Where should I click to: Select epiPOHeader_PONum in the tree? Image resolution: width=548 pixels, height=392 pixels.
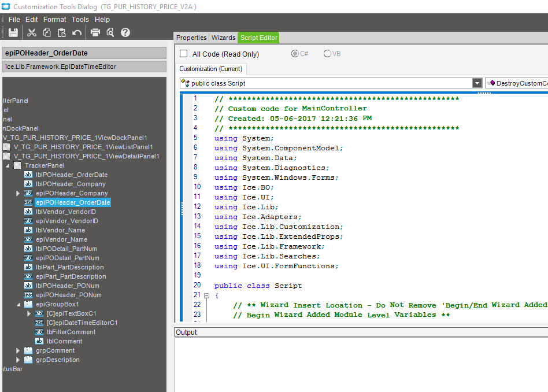pyautogui.click(x=68, y=295)
